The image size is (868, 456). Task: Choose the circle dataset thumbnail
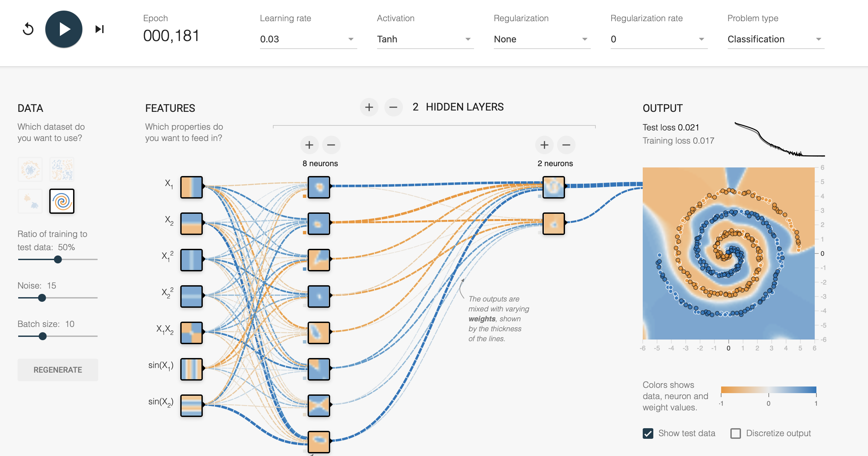click(x=30, y=169)
